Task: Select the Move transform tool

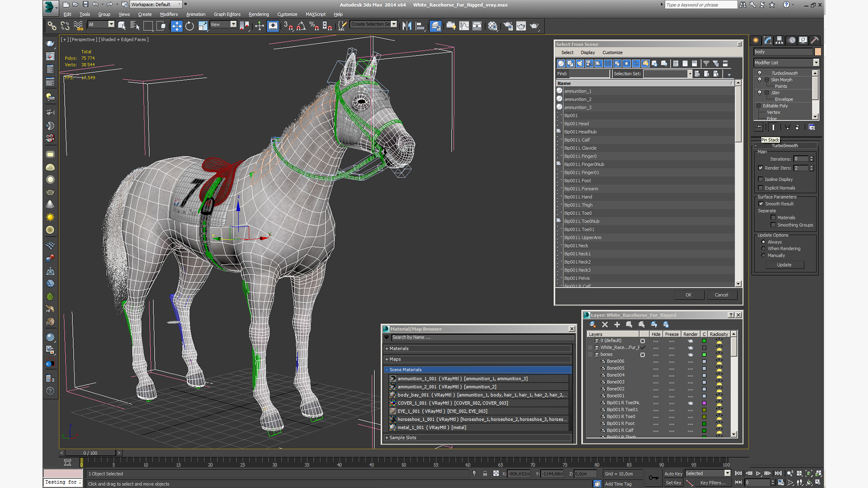Action: 176,26
